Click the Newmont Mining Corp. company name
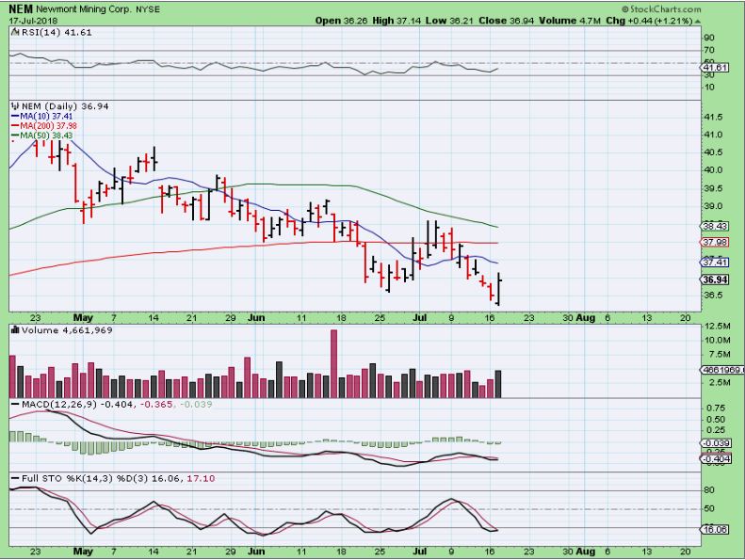The width and height of the screenshot is (745, 560). tap(84, 9)
